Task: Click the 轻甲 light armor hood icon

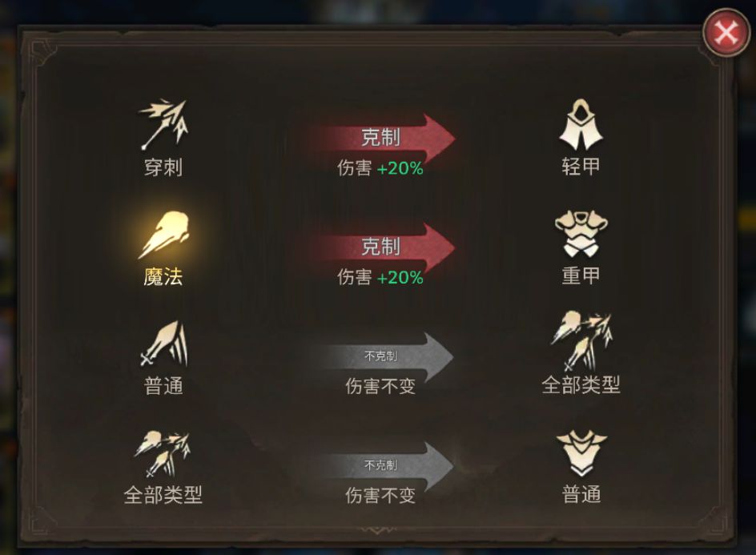Action: [x=581, y=125]
